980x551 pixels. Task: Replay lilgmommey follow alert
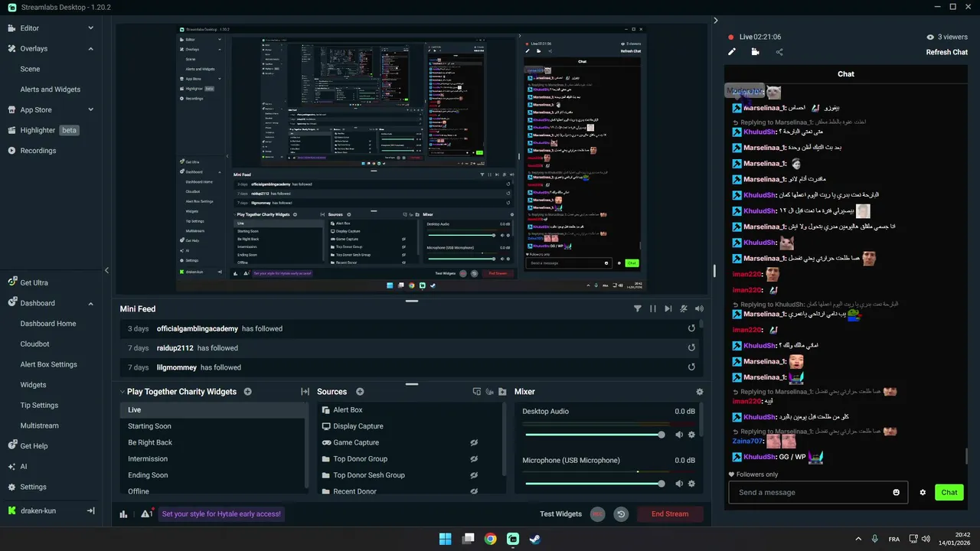(x=691, y=367)
